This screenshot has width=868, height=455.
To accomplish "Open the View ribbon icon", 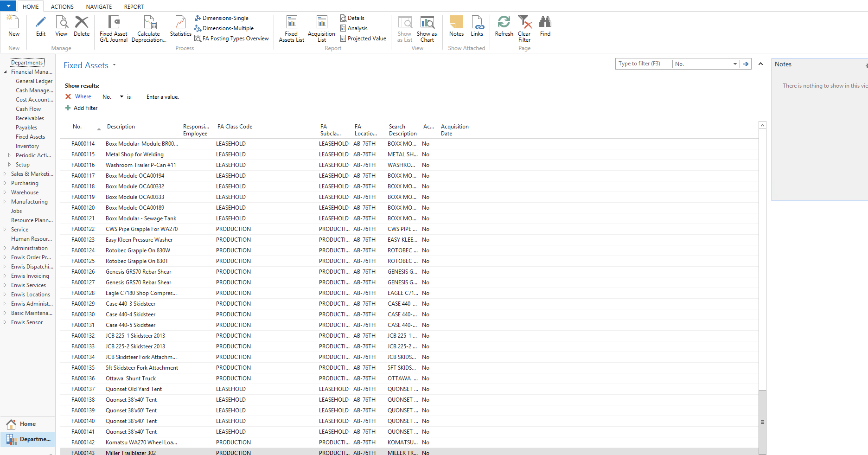I will [61, 26].
